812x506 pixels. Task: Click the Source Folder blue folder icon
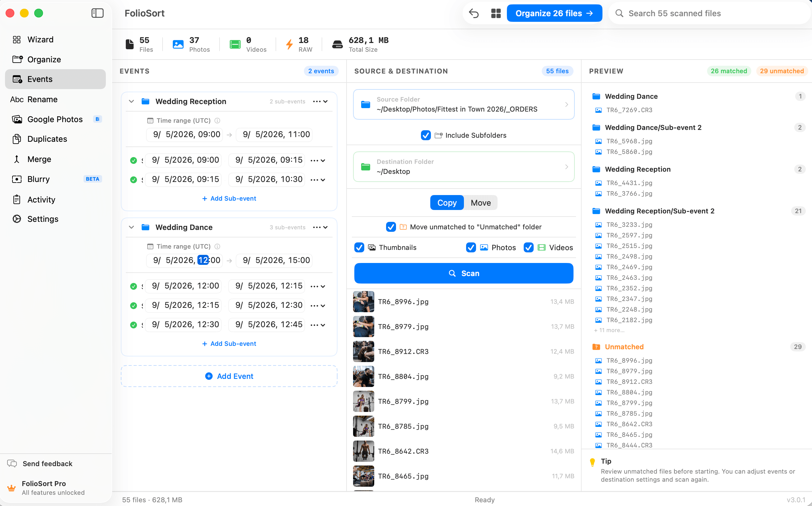point(366,104)
